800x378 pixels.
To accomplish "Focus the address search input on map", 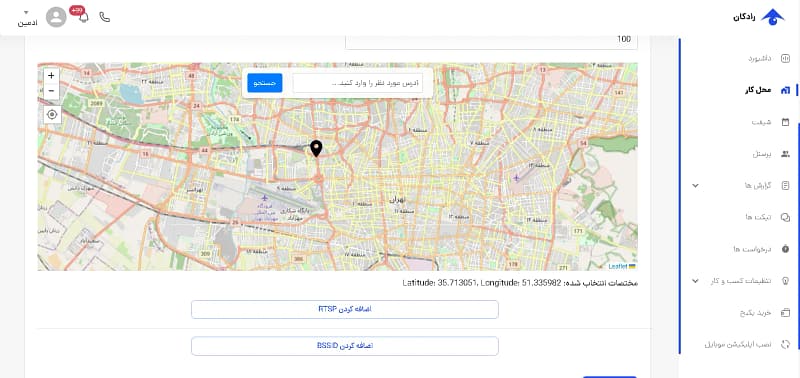I will pos(358,83).
